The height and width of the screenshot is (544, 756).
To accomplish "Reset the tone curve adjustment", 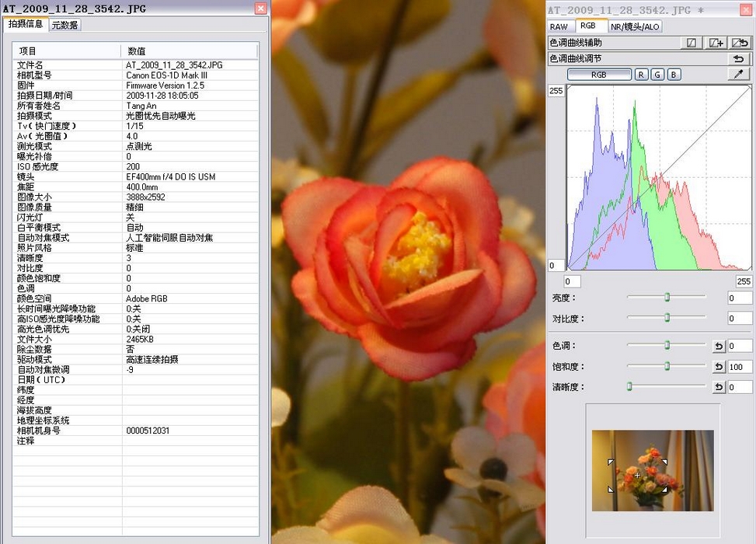I will point(739,58).
